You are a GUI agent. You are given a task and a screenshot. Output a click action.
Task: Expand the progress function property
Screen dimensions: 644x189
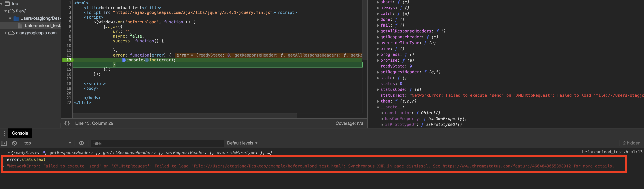click(378, 55)
